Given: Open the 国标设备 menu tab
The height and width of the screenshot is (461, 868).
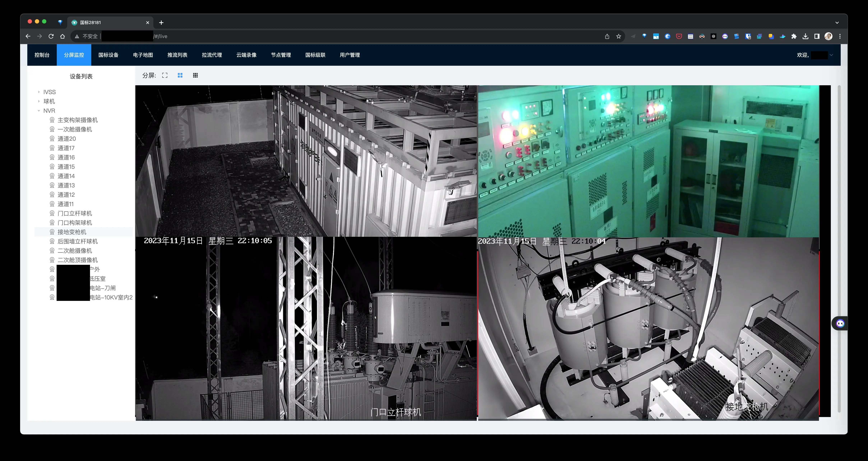Looking at the screenshot, I should pos(108,55).
